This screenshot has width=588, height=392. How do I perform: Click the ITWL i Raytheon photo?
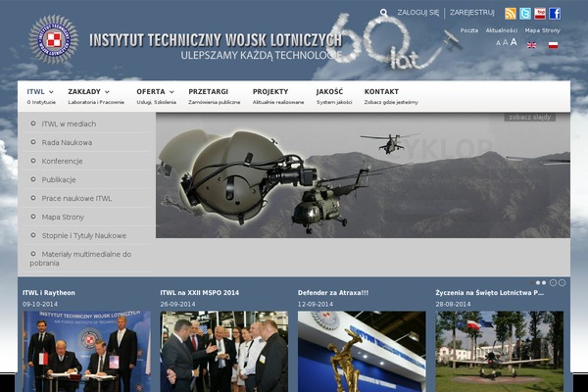86,352
